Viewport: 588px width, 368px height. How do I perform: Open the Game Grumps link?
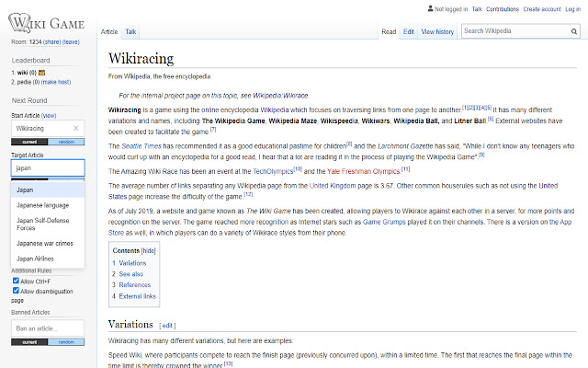coord(384,222)
